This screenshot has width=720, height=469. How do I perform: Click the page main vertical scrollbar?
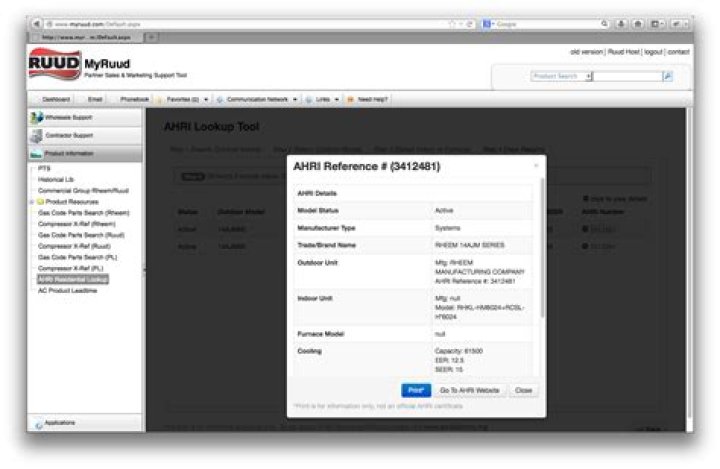[689, 264]
